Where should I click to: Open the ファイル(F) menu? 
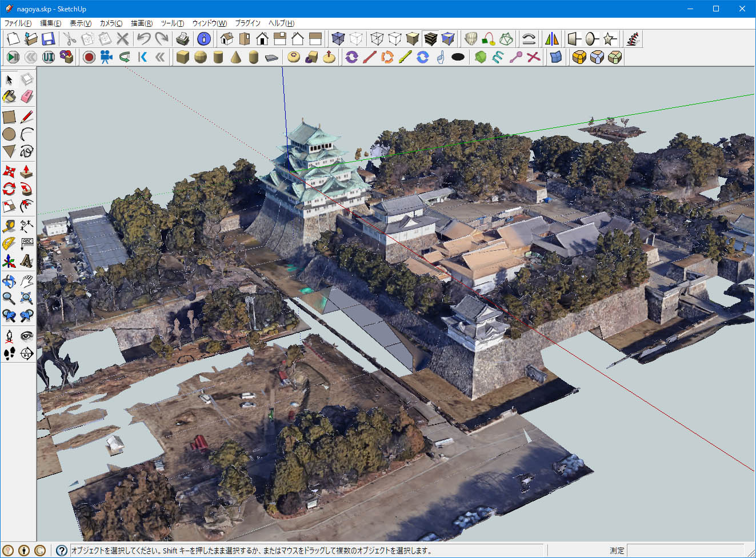coord(18,23)
